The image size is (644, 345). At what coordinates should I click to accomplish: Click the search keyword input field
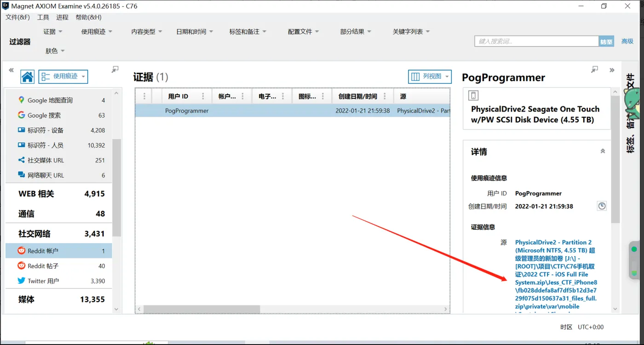536,41
